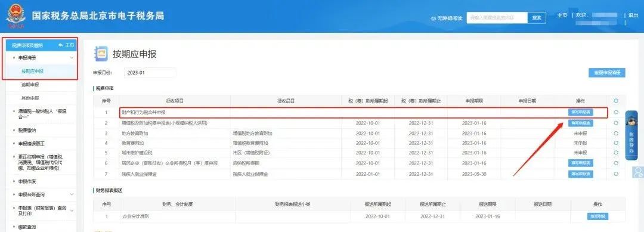This screenshot has height=232, width=644.
Task: Click 填写财报 button for 企业会计准则
Action: point(597,216)
